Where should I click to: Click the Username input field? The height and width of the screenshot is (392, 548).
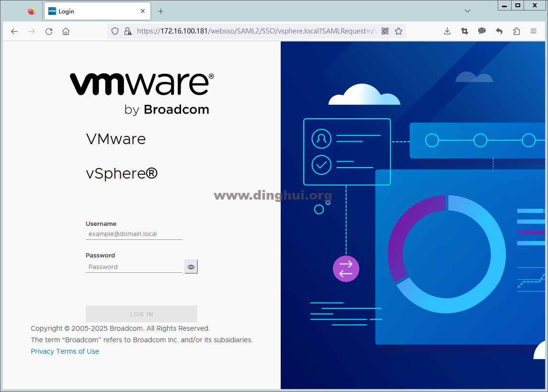coord(134,234)
